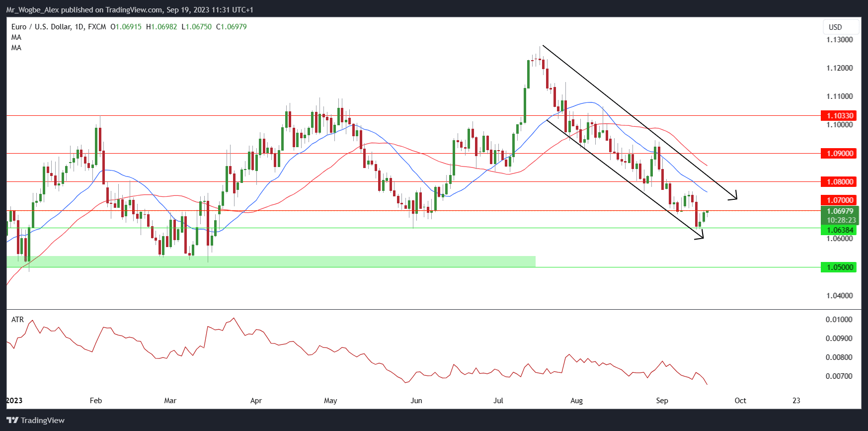This screenshot has height=431, width=868.
Task: Click the 1.11000 price axis value
Action: pyautogui.click(x=840, y=96)
